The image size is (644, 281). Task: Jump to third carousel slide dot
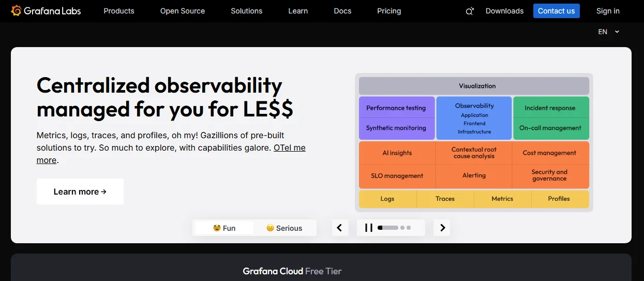coord(409,228)
